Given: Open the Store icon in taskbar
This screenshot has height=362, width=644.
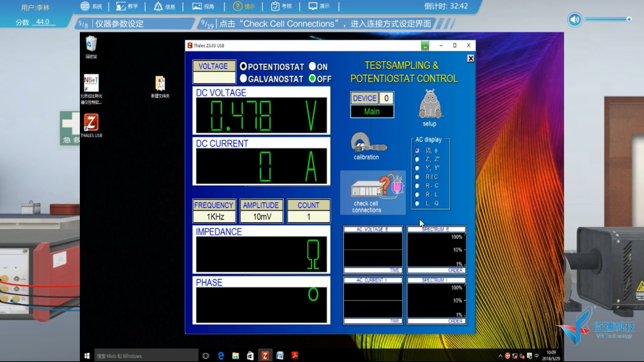Looking at the screenshot, I should coord(250,356).
